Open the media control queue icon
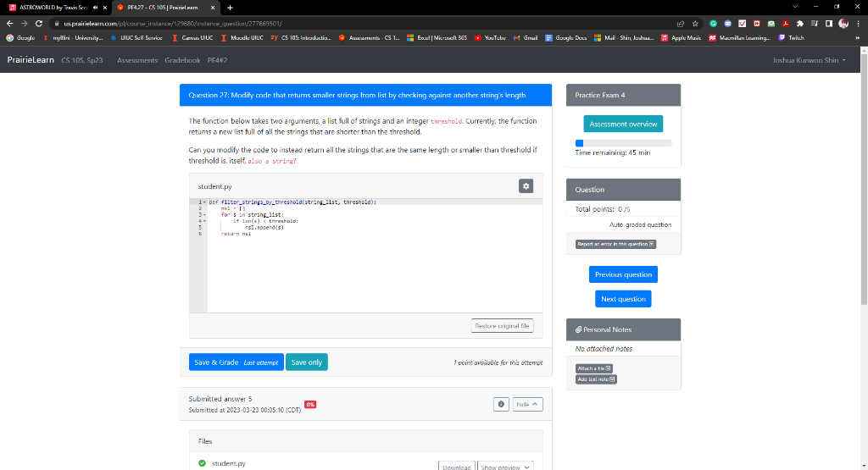 (x=815, y=23)
